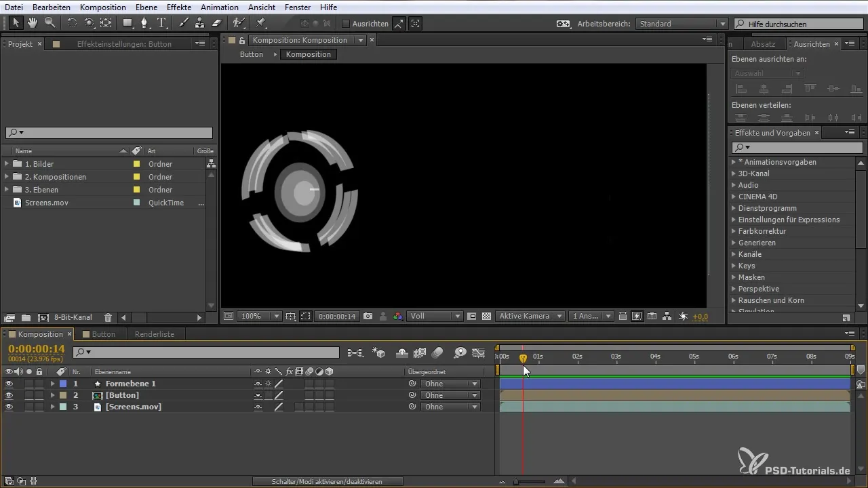Click the Draft 3D icon in the timeline

pyautogui.click(x=380, y=352)
